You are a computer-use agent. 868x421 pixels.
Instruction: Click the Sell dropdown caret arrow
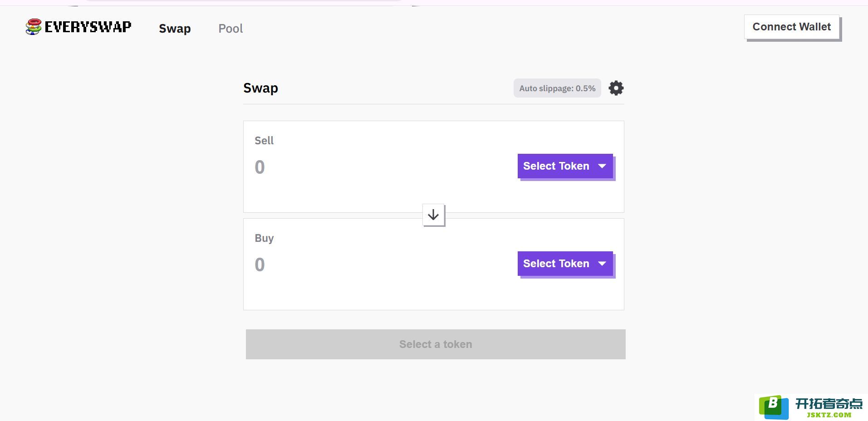tap(602, 166)
